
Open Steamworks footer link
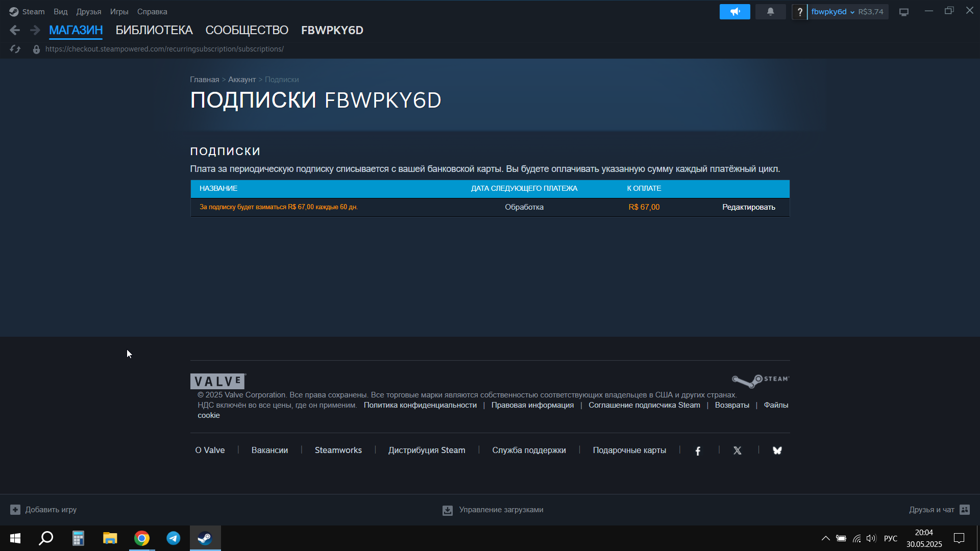click(338, 450)
